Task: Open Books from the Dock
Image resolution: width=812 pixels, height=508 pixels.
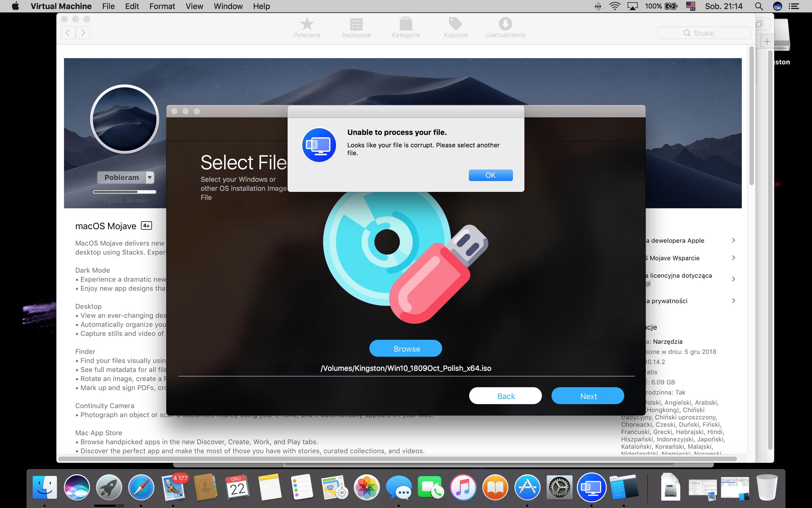Action: click(x=495, y=487)
